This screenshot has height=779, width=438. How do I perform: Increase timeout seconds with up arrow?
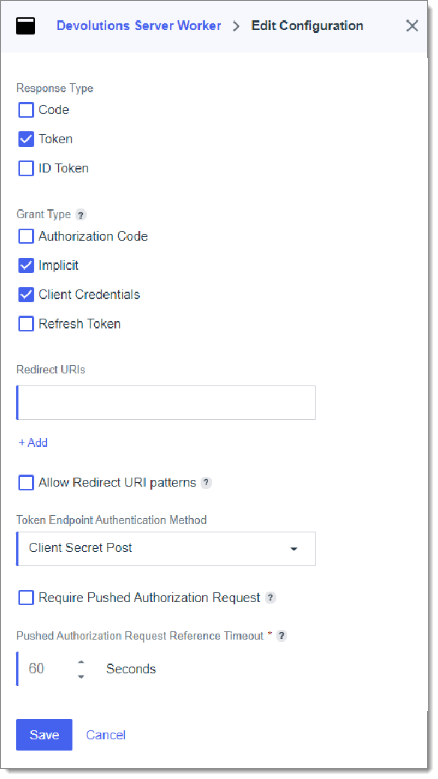81,662
